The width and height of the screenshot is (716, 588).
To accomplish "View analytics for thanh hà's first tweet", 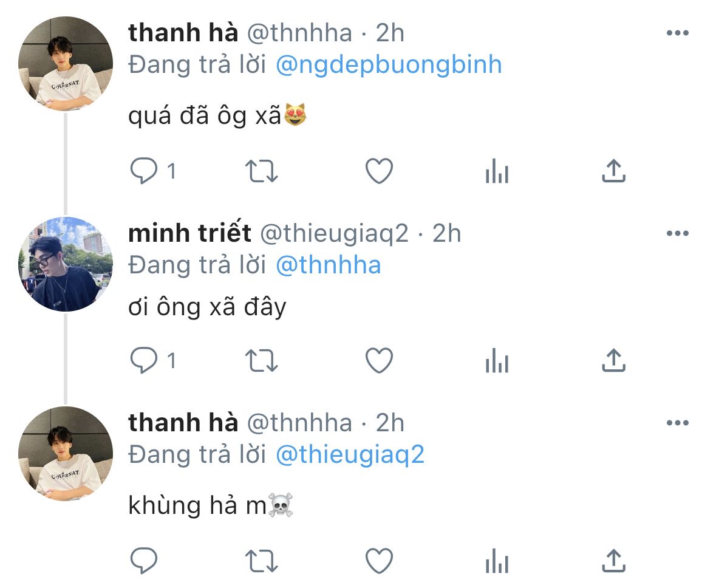I will [497, 173].
